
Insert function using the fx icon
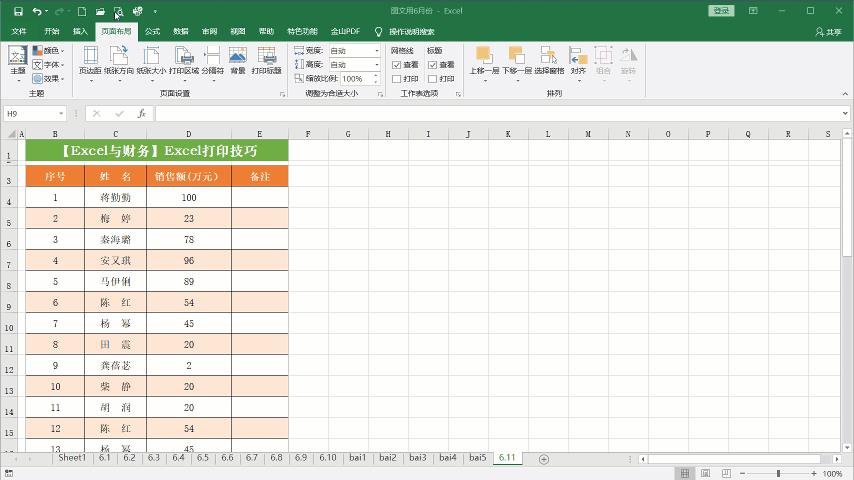tap(142, 114)
